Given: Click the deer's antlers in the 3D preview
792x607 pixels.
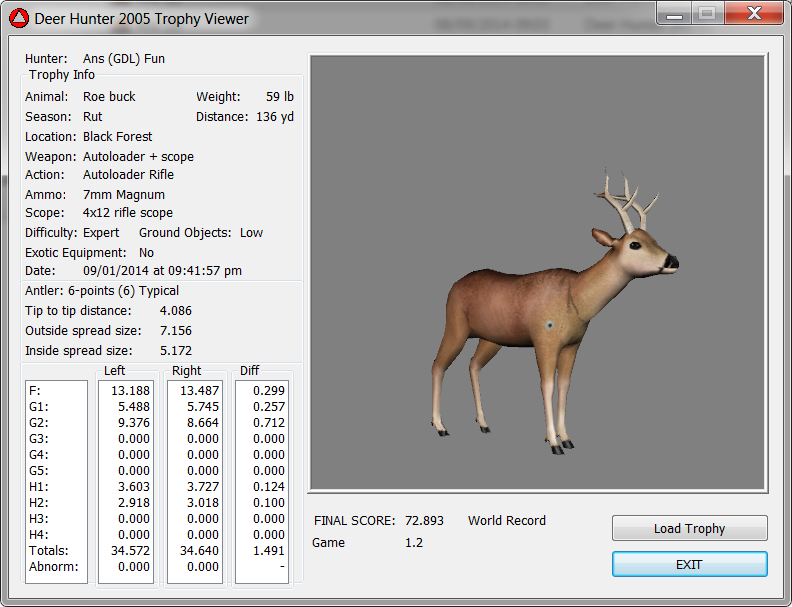Looking at the screenshot, I should coord(627,204).
